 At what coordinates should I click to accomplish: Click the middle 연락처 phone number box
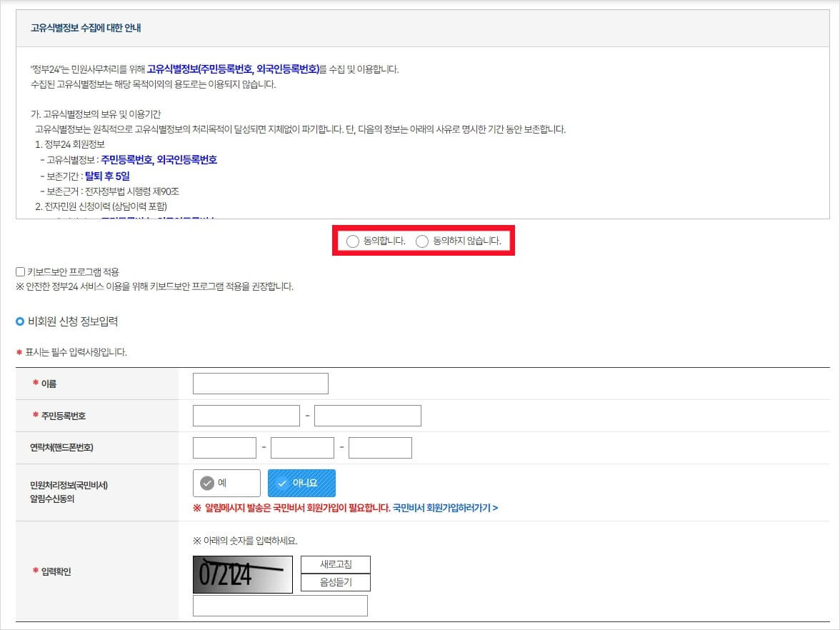pyautogui.click(x=301, y=447)
